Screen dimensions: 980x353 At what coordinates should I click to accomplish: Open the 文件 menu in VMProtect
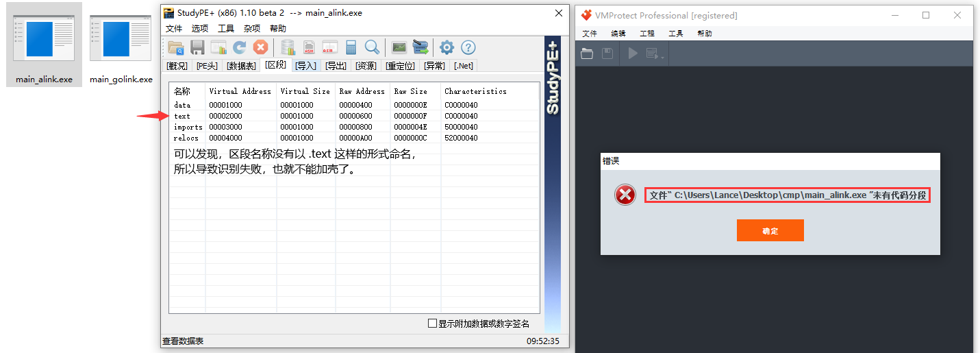(x=590, y=34)
